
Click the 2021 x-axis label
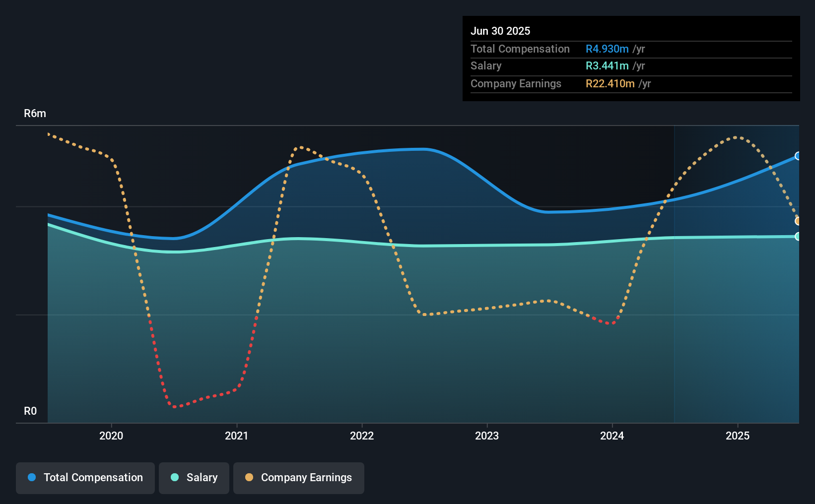point(237,436)
